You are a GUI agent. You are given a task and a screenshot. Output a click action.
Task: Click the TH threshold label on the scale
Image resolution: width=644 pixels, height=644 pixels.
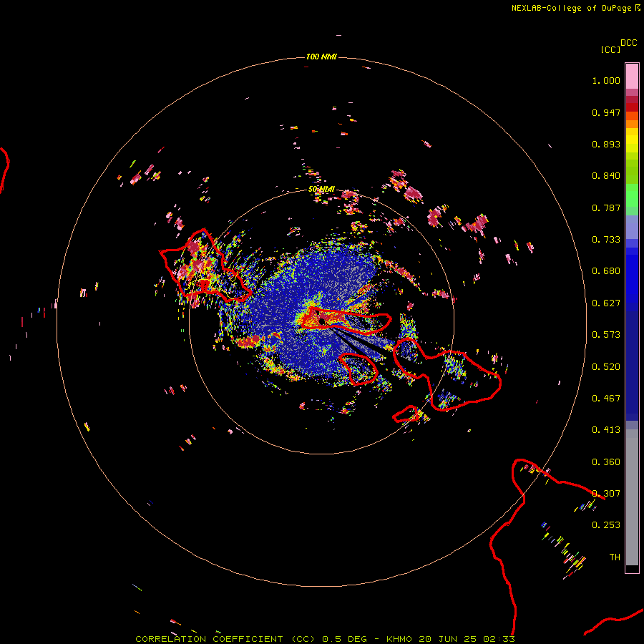point(615,557)
